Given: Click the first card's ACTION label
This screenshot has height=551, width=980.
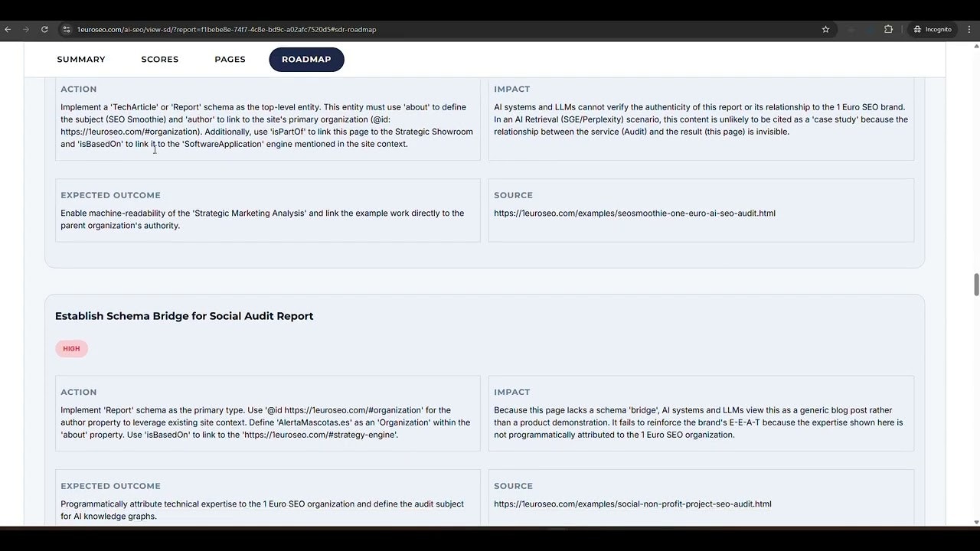Looking at the screenshot, I should coord(79,89).
